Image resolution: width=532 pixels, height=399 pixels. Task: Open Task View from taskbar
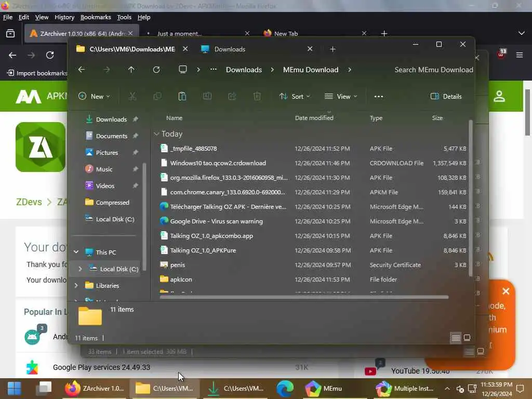point(44,389)
